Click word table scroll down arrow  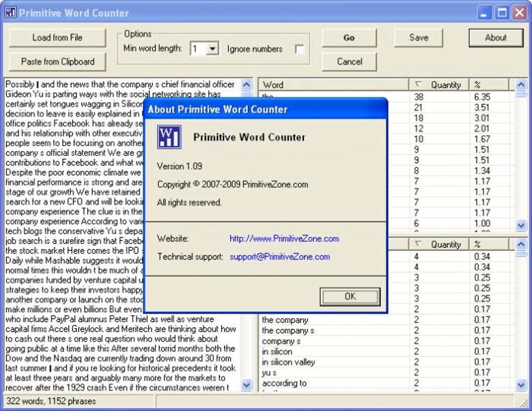click(521, 225)
